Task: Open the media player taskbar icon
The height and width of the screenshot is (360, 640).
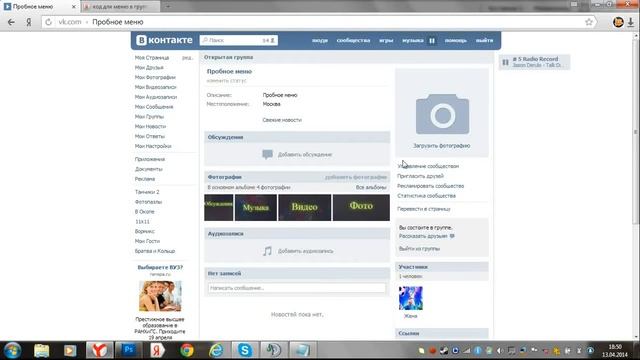Action: point(70,350)
